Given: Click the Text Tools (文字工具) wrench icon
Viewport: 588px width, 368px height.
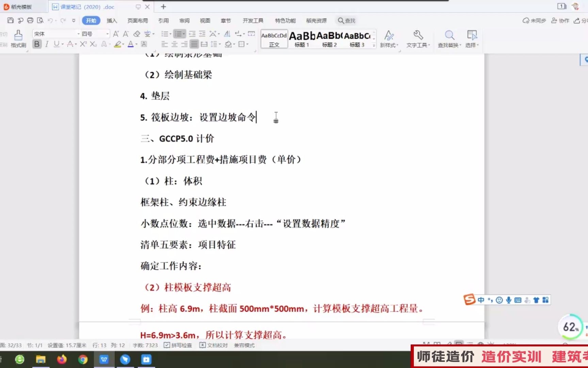Looking at the screenshot, I should pyautogui.click(x=418, y=35).
